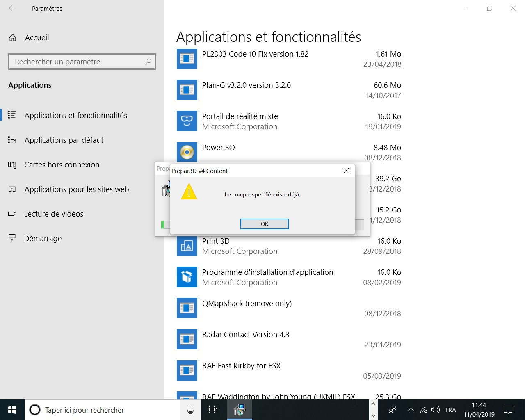Screen dimensions: 525x420
Task: Open the Action Center notifications icon
Action: (x=508, y=410)
